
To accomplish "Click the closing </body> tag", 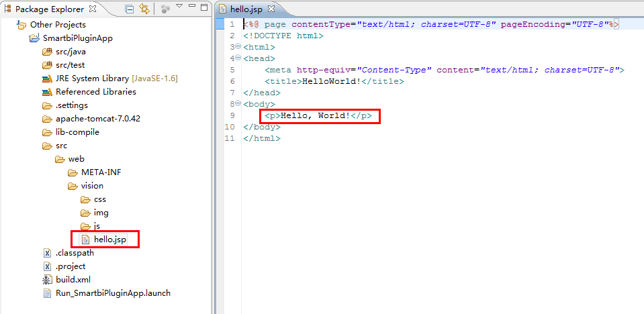I will [262, 127].
